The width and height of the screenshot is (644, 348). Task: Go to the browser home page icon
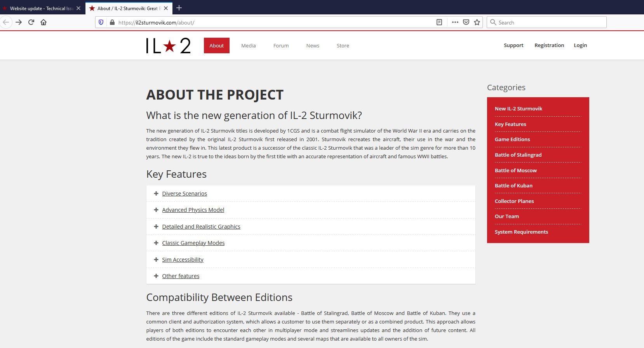(x=44, y=22)
